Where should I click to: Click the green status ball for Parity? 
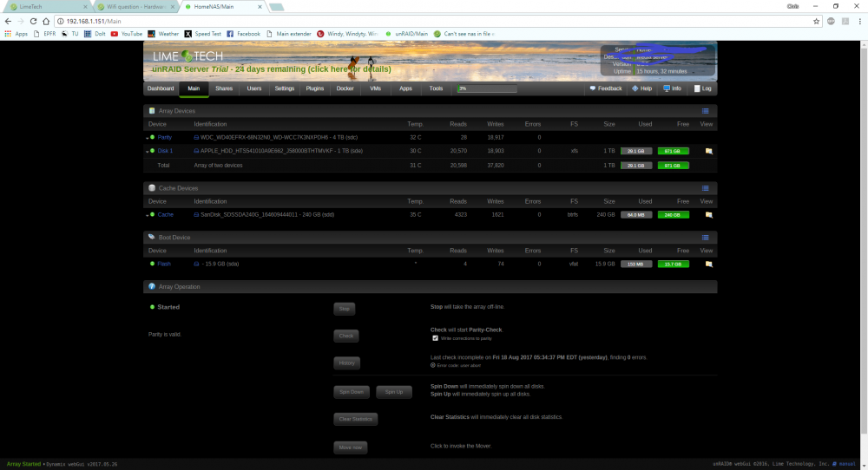(x=152, y=138)
